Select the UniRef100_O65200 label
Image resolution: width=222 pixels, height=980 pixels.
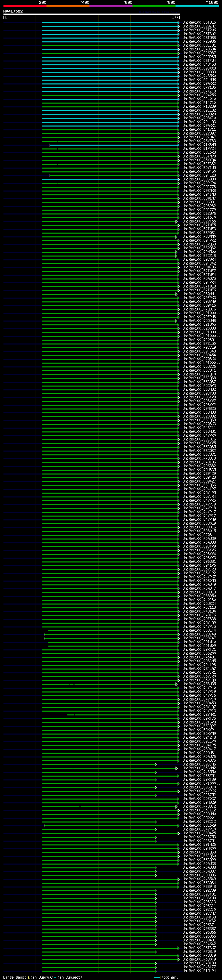[x=199, y=653]
